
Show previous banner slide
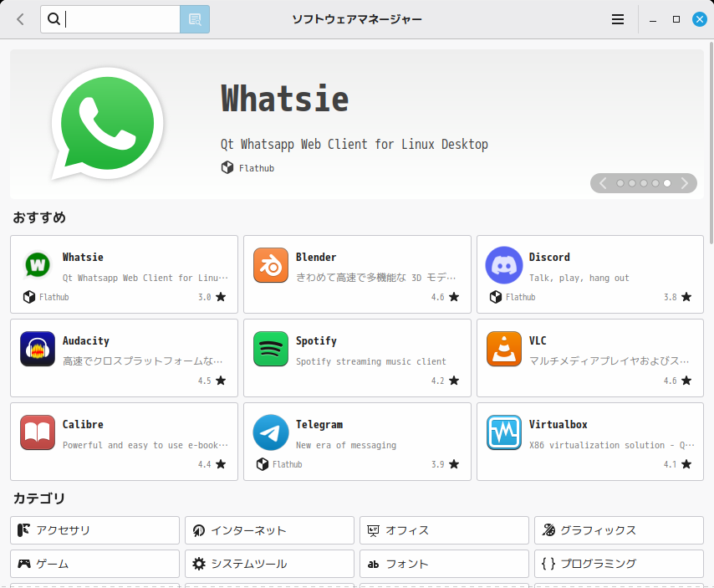coord(603,183)
